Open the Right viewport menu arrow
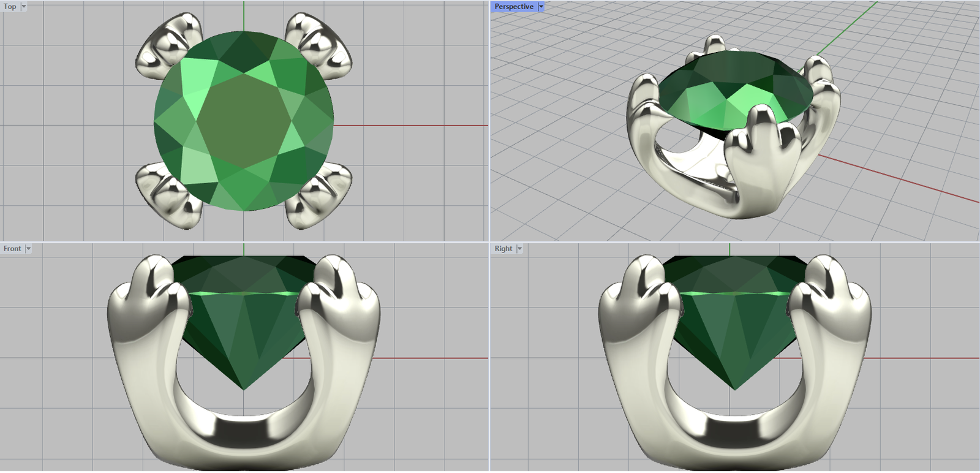The width and height of the screenshot is (980, 473). click(519, 249)
